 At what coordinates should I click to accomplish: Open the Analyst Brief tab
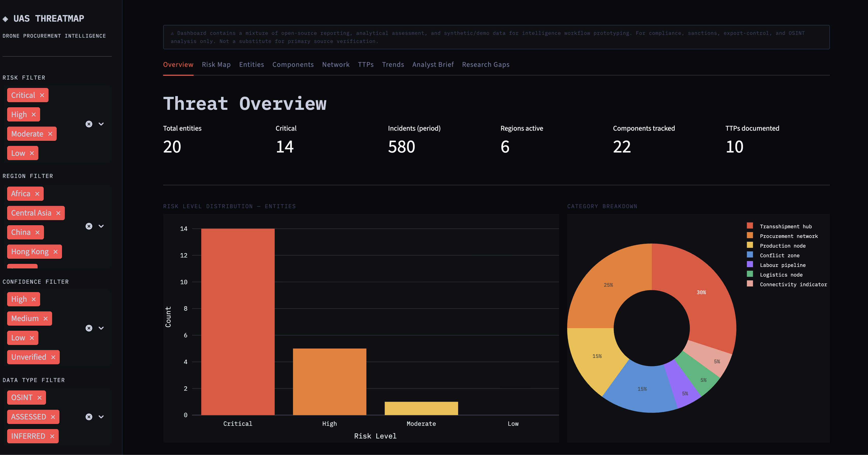pos(433,65)
